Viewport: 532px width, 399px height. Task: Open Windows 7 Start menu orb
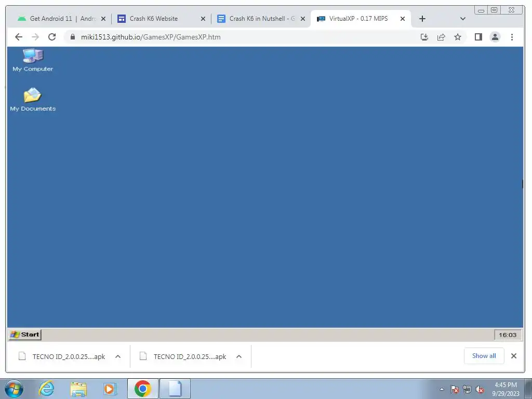coord(14,389)
